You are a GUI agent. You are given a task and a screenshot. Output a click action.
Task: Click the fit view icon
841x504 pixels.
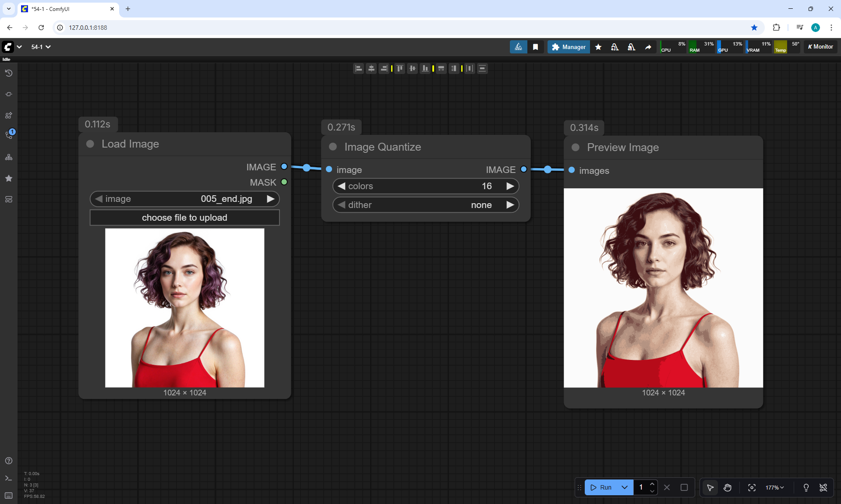click(x=752, y=487)
